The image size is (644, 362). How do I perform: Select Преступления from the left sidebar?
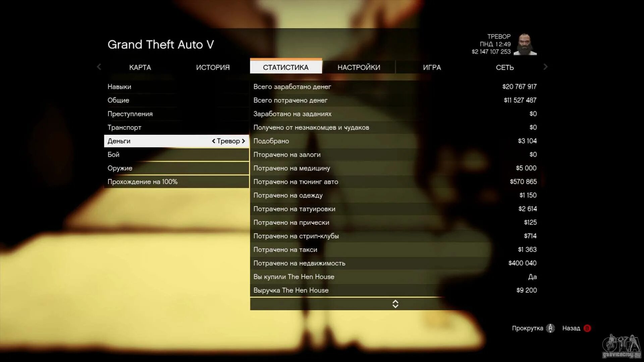(130, 114)
